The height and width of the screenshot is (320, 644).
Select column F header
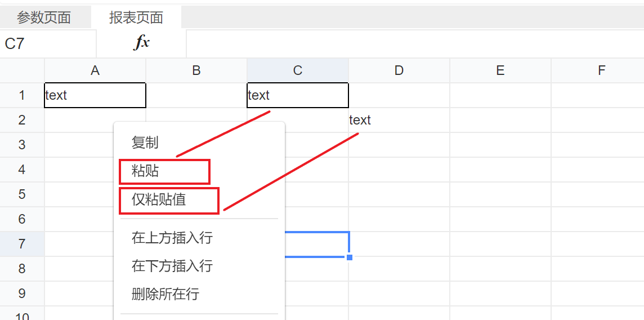[x=601, y=70]
